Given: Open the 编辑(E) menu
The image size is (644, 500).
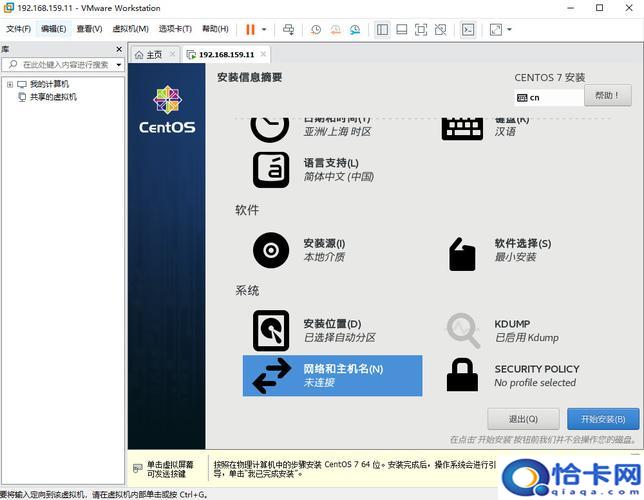Looking at the screenshot, I should pyautogui.click(x=53, y=29).
